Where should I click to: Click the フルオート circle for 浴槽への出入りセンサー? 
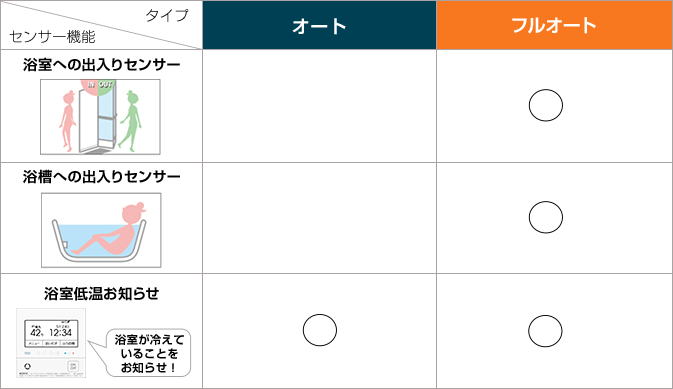click(546, 217)
